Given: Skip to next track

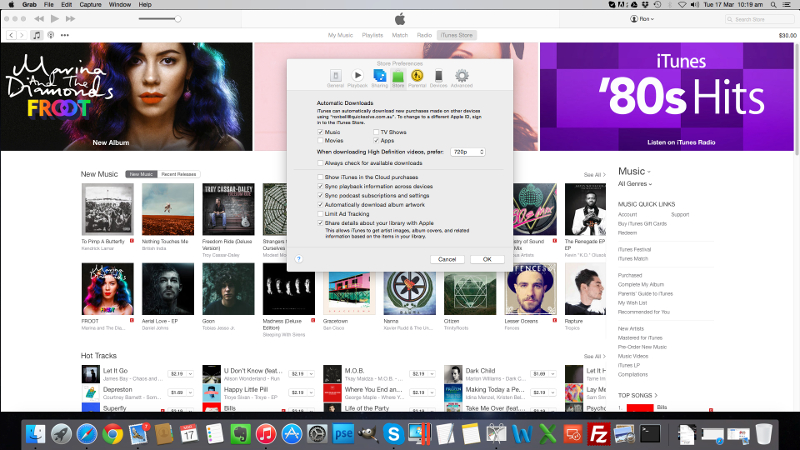Looking at the screenshot, I should click(70, 19).
